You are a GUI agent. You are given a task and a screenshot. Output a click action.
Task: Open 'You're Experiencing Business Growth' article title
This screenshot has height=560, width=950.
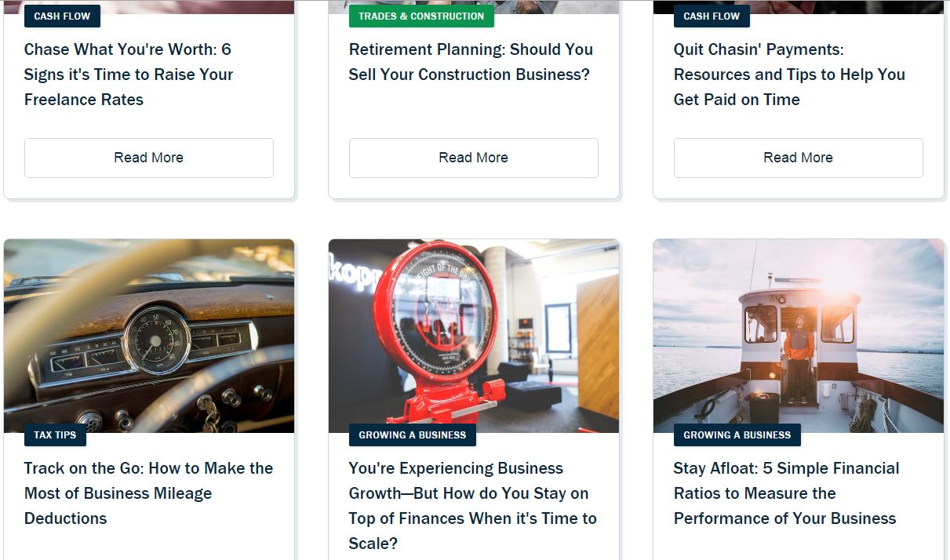point(472,506)
